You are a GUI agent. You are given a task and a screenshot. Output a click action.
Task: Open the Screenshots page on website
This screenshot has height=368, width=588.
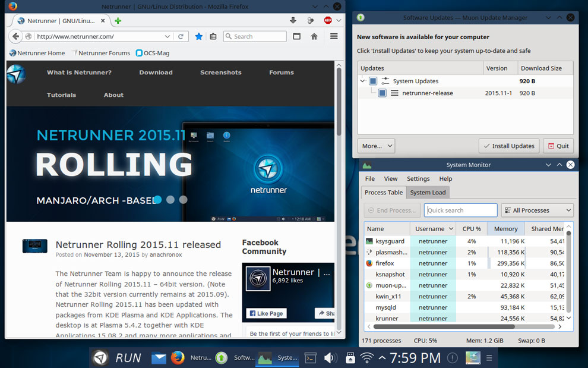click(x=221, y=73)
